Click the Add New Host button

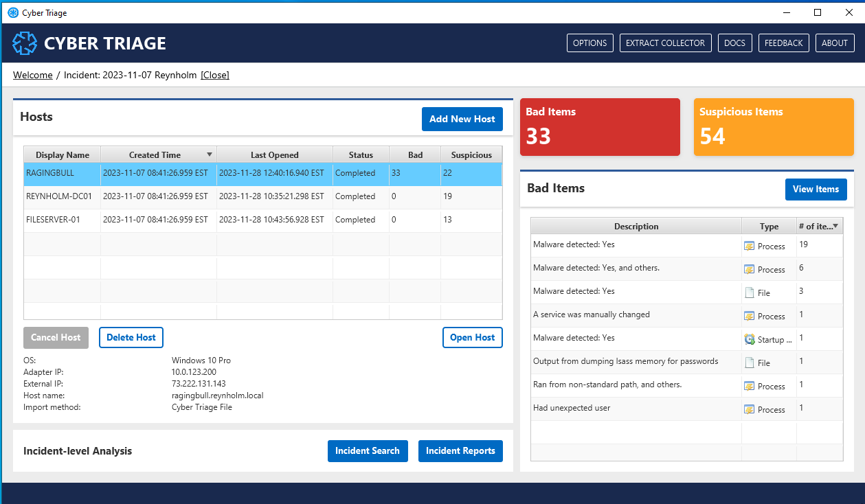(x=462, y=119)
